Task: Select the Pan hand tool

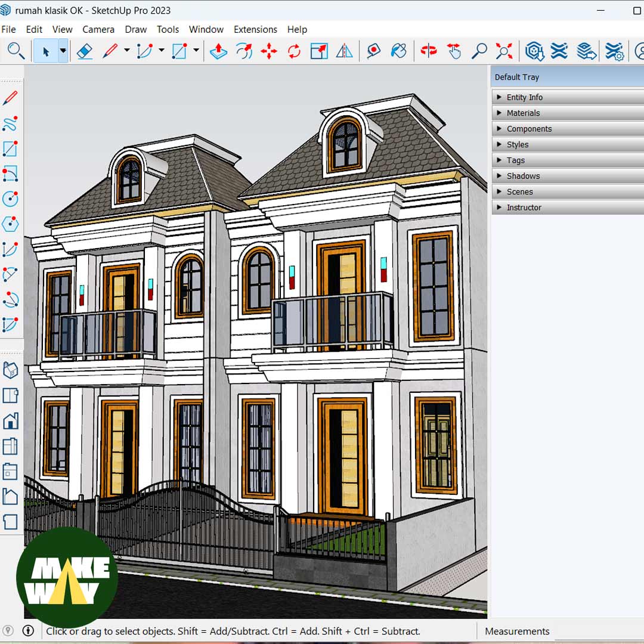Action: [454, 51]
